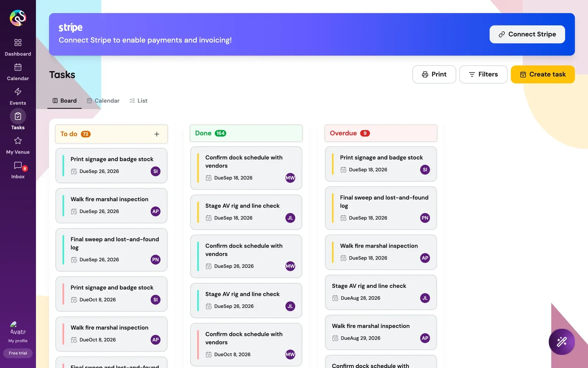
Task: Open overdue Walk fire marshal card due Sep 18
Action: tap(381, 252)
